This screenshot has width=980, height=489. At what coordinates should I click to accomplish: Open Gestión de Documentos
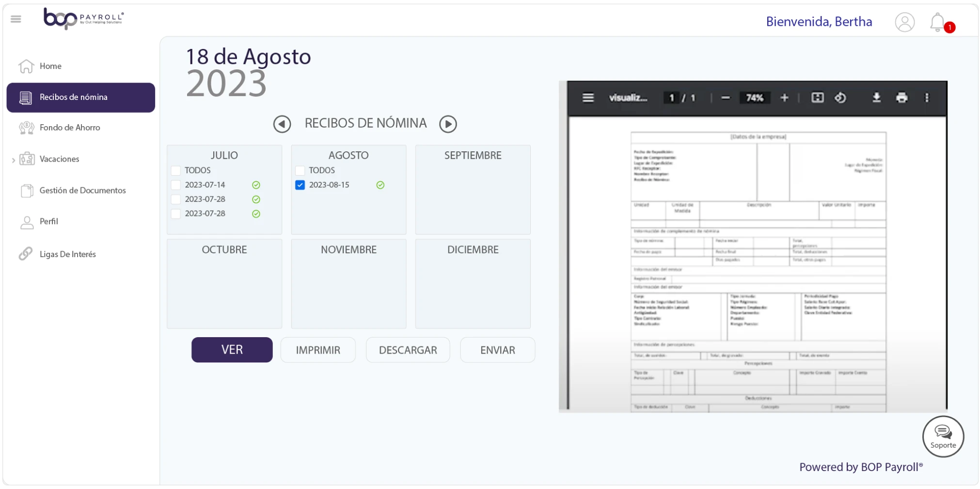tap(82, 191)
